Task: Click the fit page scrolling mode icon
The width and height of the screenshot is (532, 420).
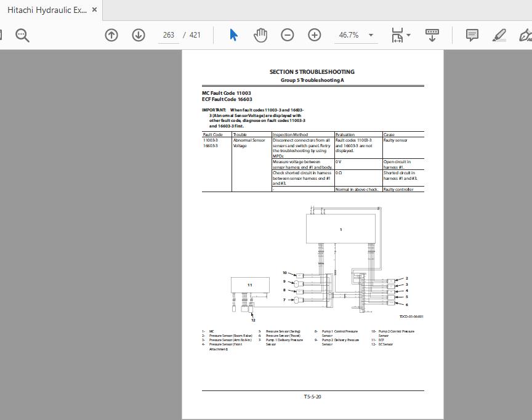Action: click(x=397, y=35)
